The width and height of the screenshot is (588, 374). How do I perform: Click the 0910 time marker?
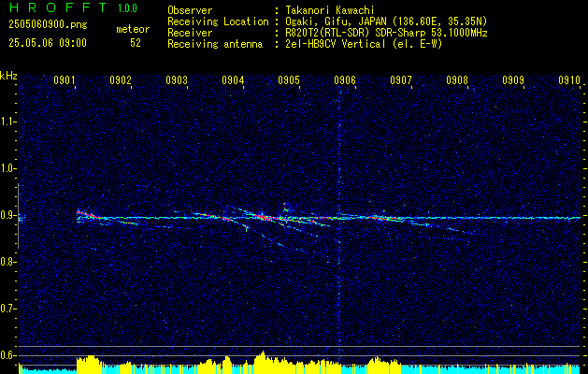pos(569,79)
